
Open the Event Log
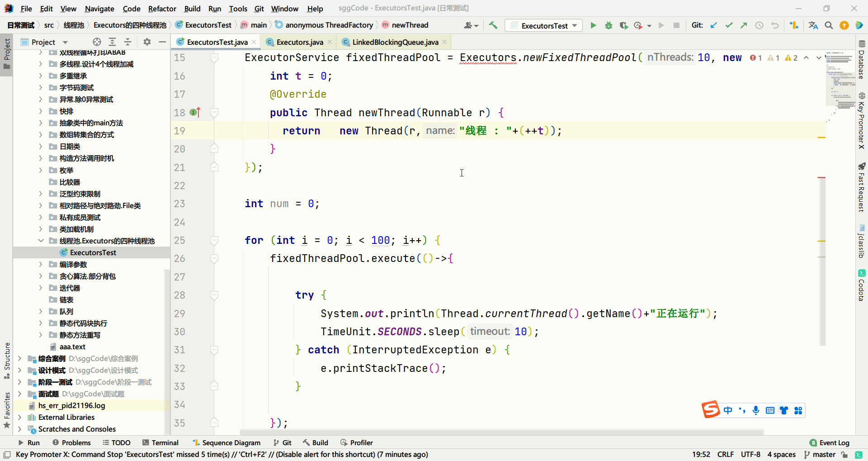coord(830,442)
